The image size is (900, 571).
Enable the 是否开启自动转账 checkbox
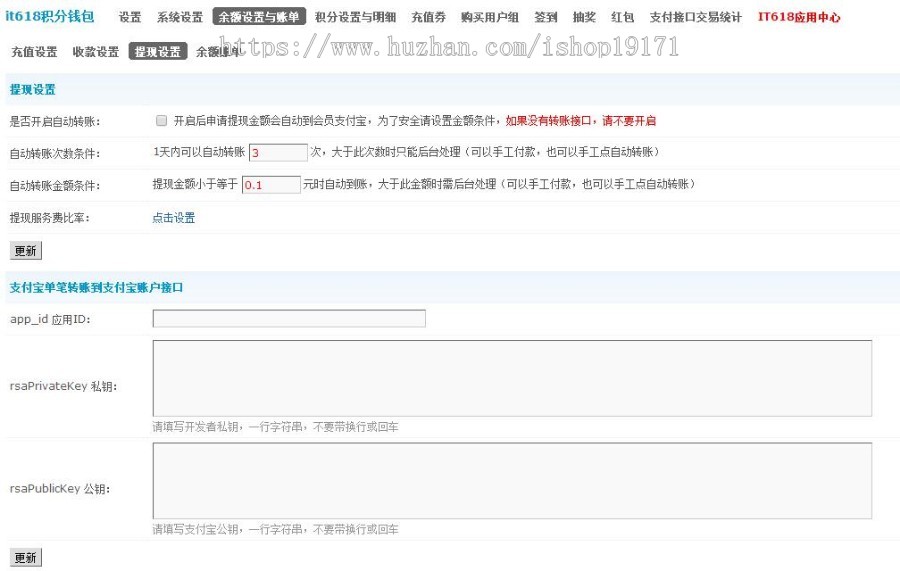[161, 121]
